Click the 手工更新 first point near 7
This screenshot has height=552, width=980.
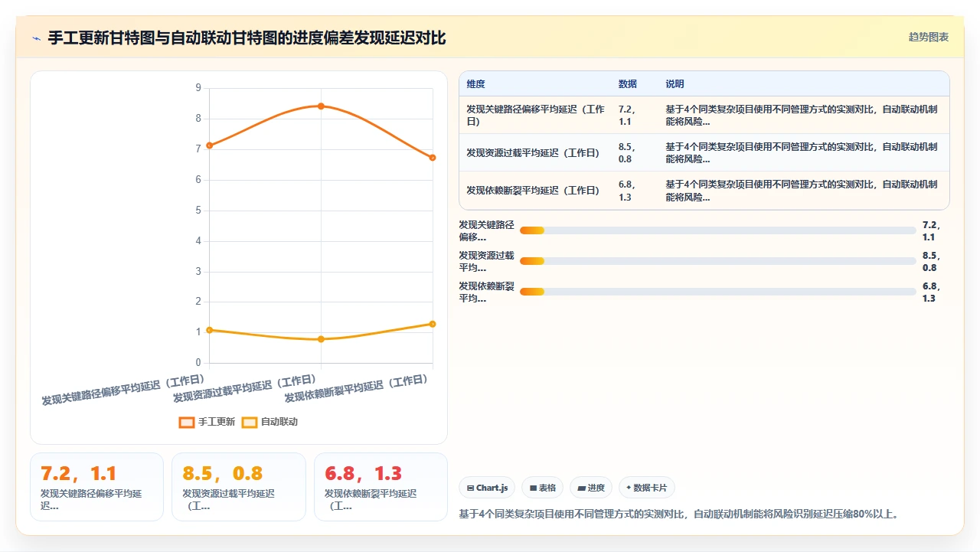[209, 145]
